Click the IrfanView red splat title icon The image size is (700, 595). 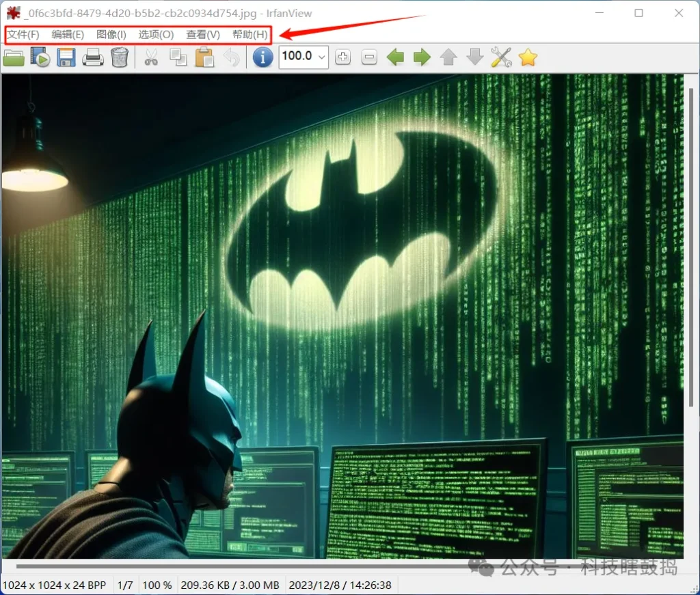click(14, 13)
